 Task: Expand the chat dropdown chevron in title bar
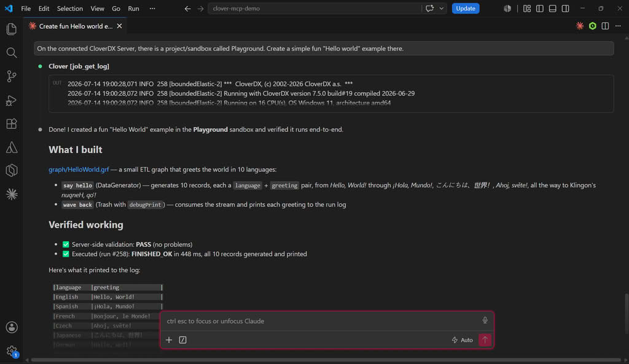[x=441, y=9]
